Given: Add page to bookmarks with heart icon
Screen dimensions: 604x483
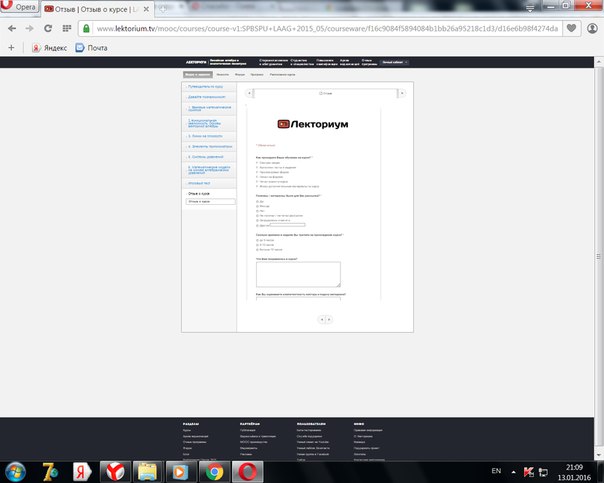Looking at the screenshot, I should click(x=571, y=28).
